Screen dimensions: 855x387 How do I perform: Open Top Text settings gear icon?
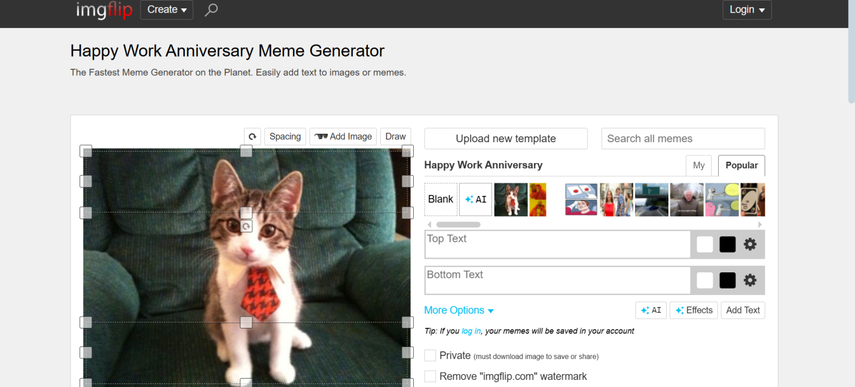point(750,244)
